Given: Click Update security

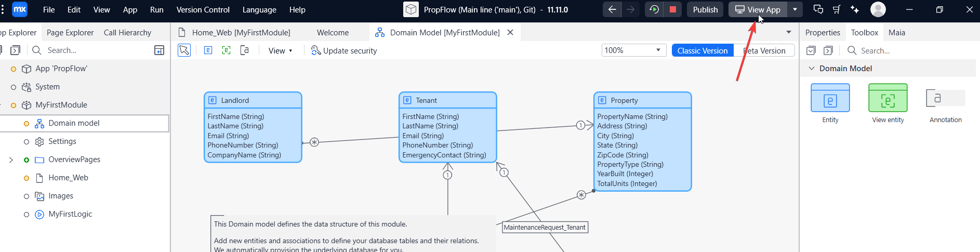Looking at the screenshot, I should tap(344, 50).
